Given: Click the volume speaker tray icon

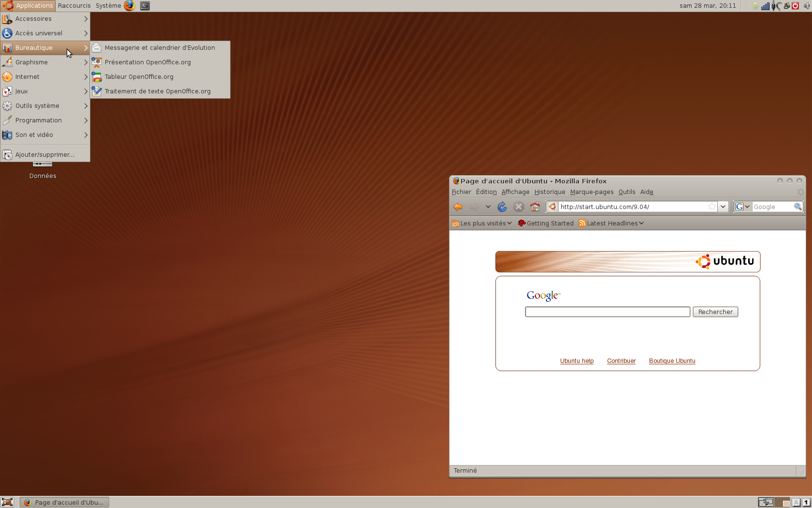Looking at the screenshot, I should coord(806,6).
